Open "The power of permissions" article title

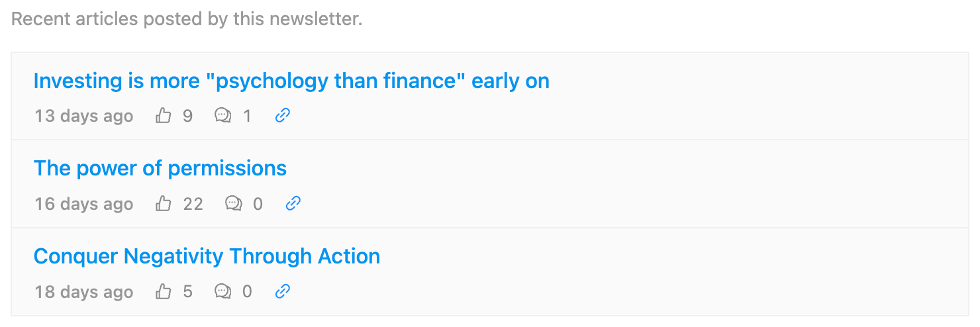[x=160, y=168]
